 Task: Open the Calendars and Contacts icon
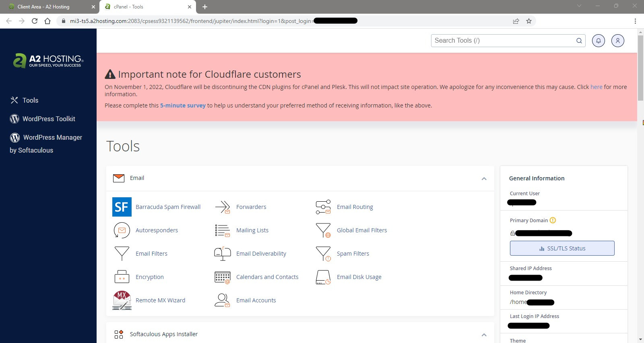click(x=223, y=277)
